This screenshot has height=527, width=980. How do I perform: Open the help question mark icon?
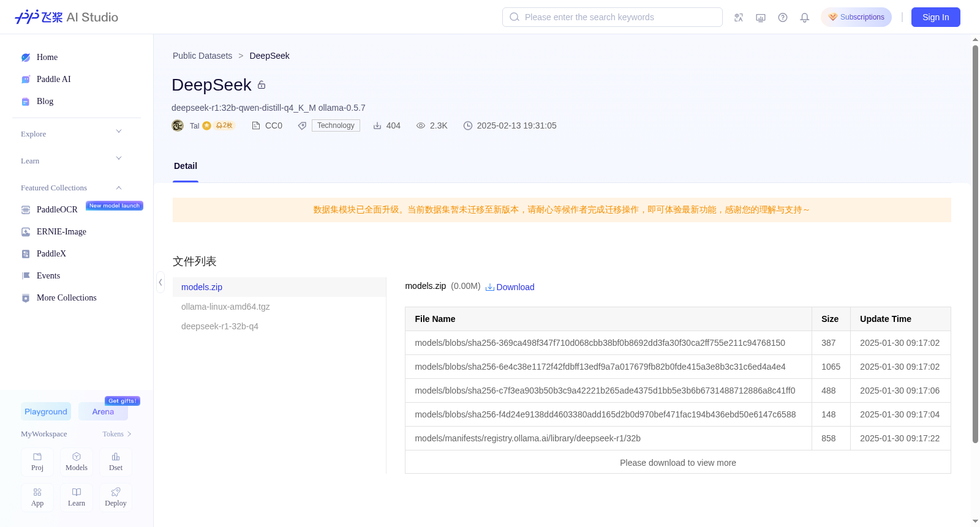pos(783,17)
